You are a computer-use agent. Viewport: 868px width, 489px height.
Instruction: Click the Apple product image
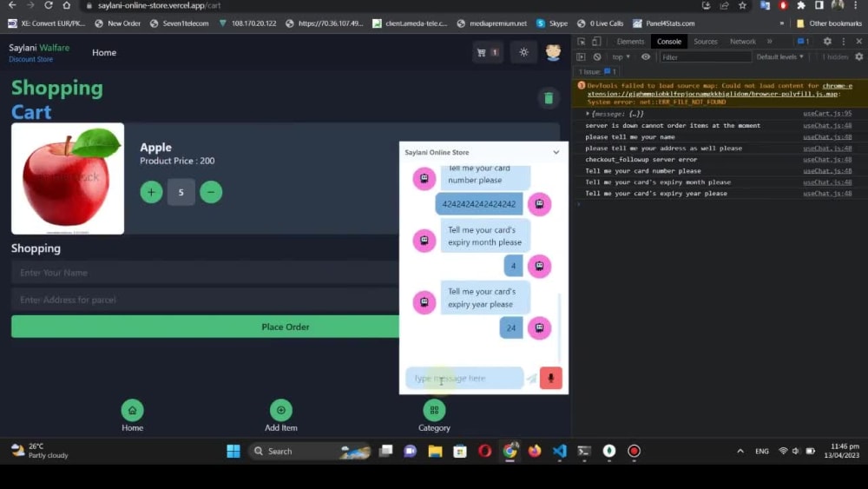tap(68, 178)
